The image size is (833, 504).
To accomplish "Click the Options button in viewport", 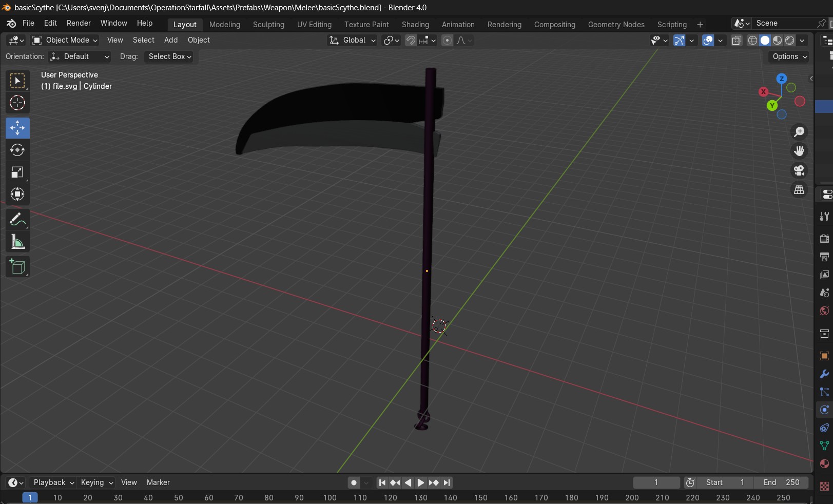I will point(789,56).
